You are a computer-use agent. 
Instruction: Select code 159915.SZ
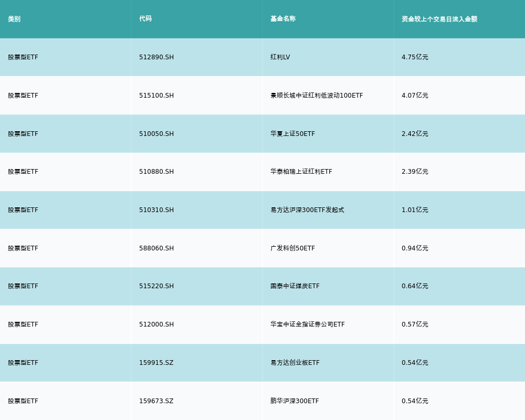coord(156,363)
